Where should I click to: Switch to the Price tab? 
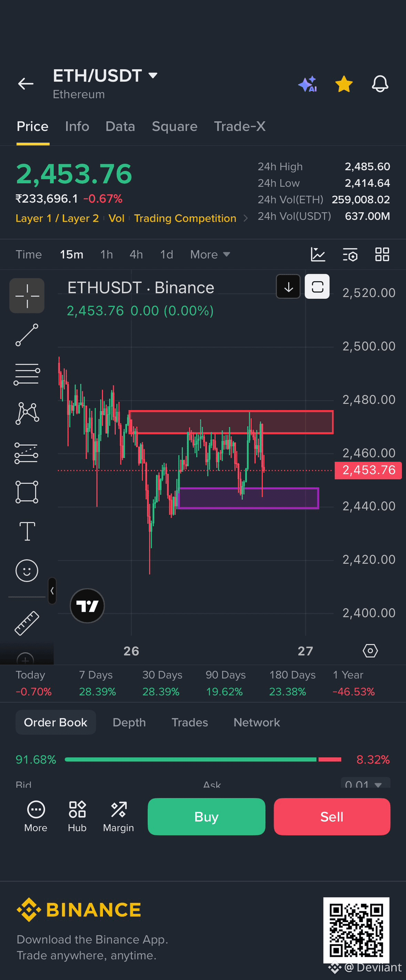32,127
